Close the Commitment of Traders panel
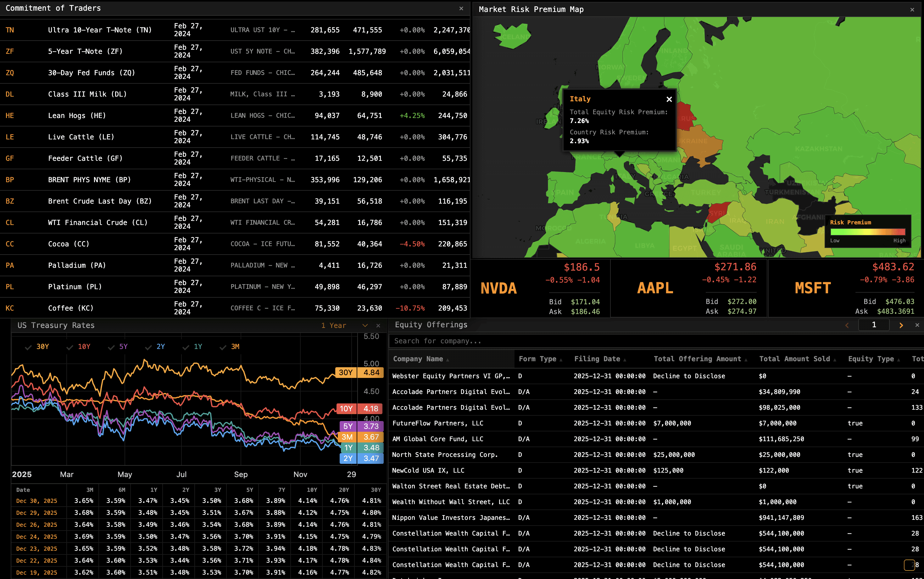924x579 pixels. [461, 8]
